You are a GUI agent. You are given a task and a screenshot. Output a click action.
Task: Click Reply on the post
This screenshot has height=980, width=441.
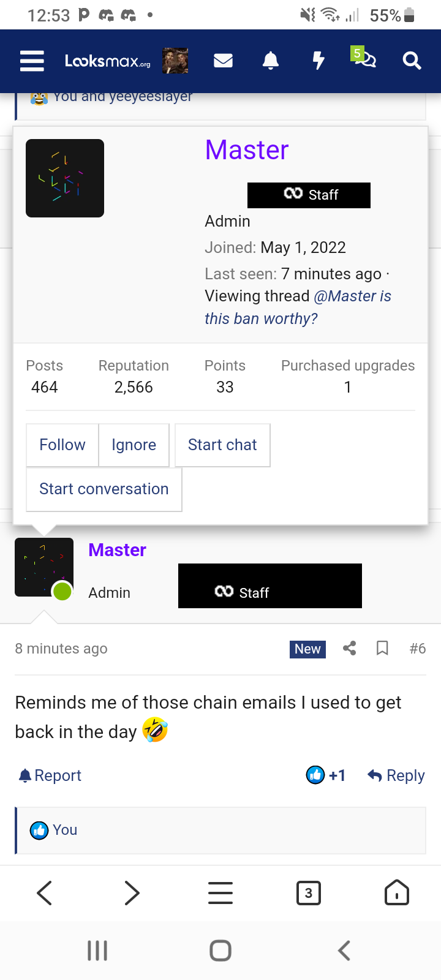[x=396, y=775]
